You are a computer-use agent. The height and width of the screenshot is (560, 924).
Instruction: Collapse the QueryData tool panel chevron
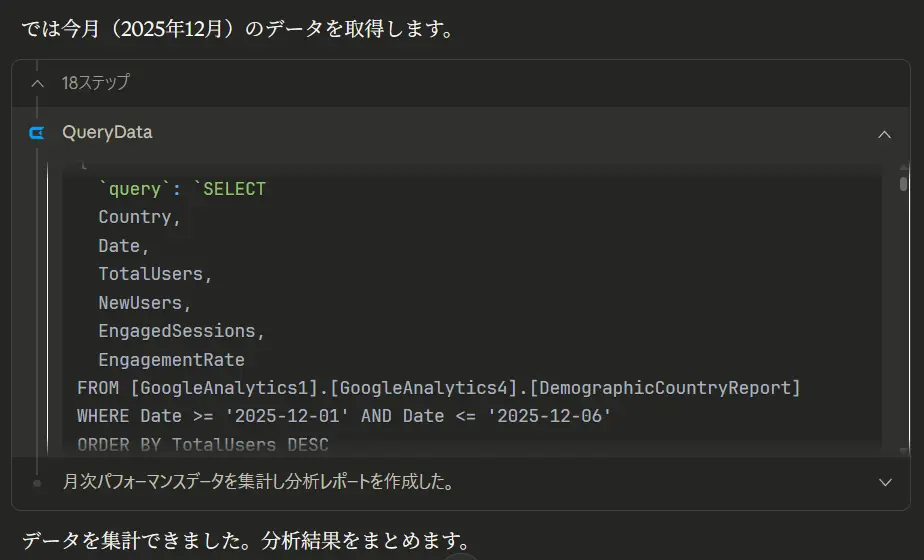coord(884,133)
